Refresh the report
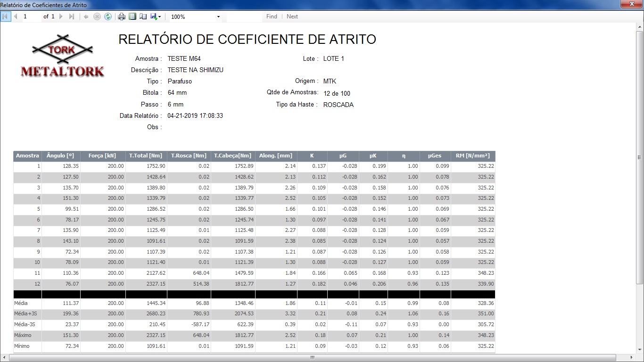644x362 pixels. (x=108, y=16)
